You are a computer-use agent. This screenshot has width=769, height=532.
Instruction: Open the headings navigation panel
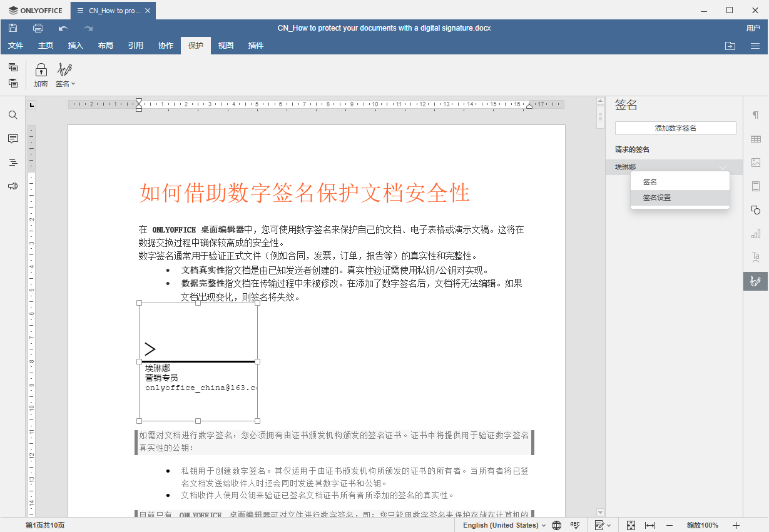pos(13,163)
